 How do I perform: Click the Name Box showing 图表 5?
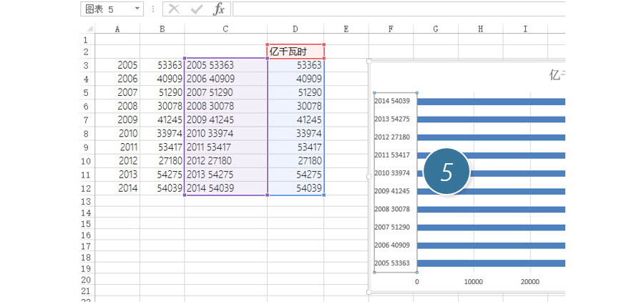[112, 9]
